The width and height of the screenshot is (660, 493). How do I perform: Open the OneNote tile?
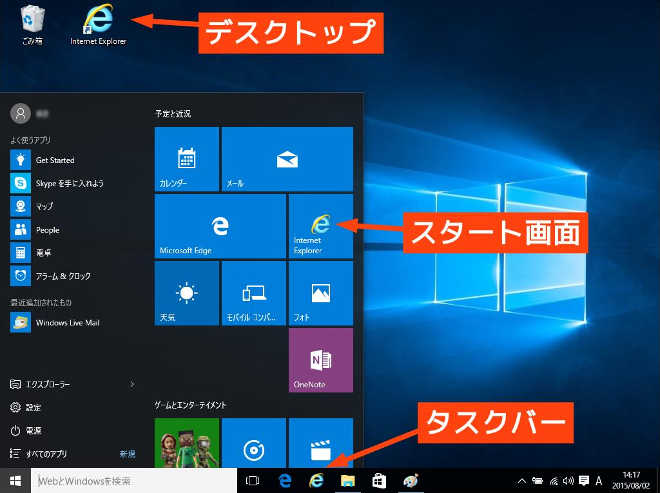(x=320, y=360)
